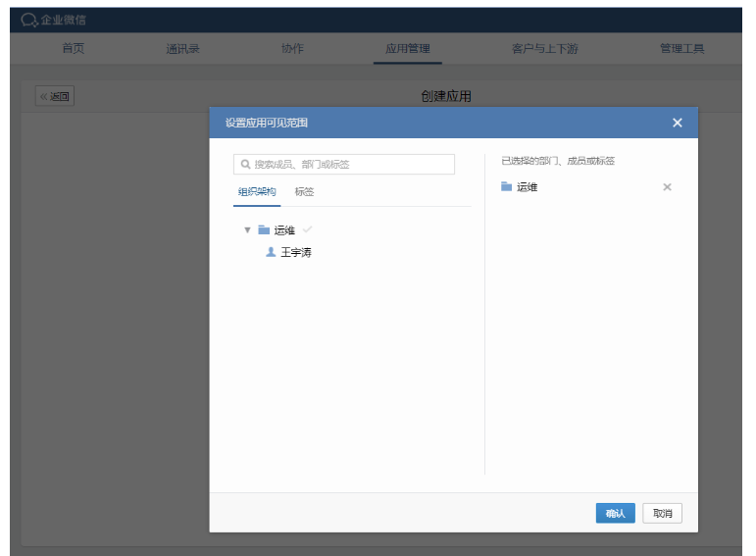
Task: Close the 设置应用可见范围 dialog
Action: coord(677,123)
